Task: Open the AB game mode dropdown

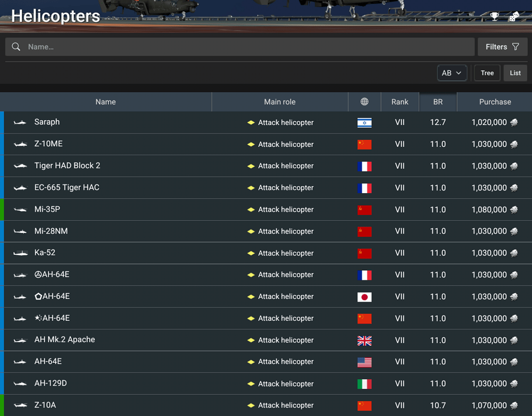Action: (x=452, y=73)
